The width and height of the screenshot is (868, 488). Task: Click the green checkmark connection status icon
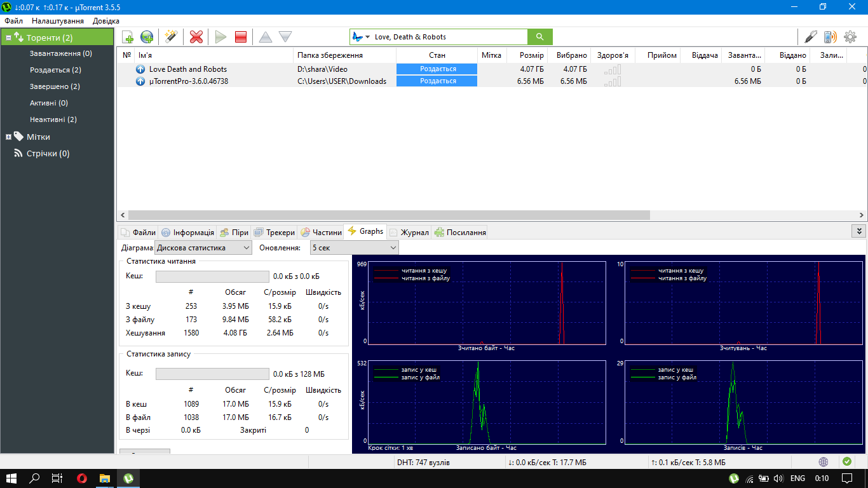click(847, 462)
